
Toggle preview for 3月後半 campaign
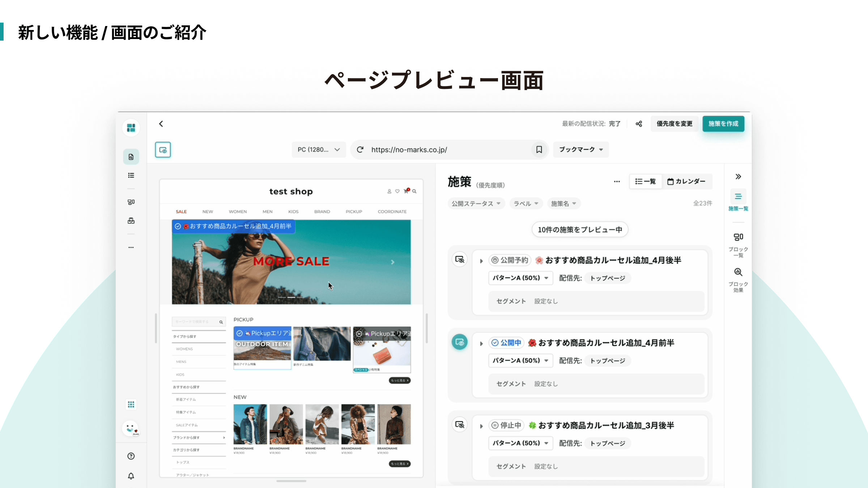tap(460, 424)
